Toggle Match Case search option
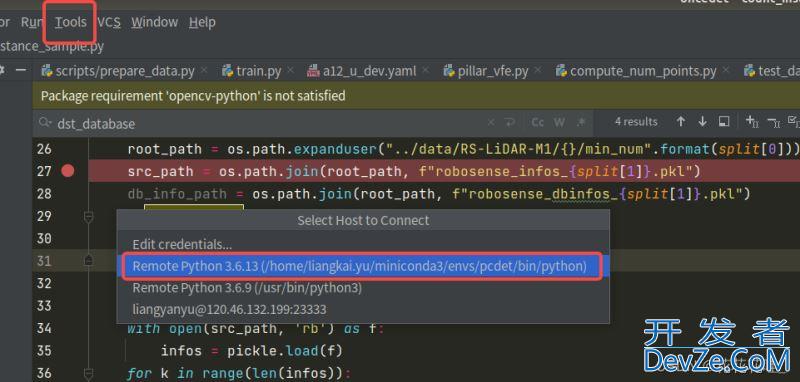This screenshot has height=382, width=800. tap(538, 122)
